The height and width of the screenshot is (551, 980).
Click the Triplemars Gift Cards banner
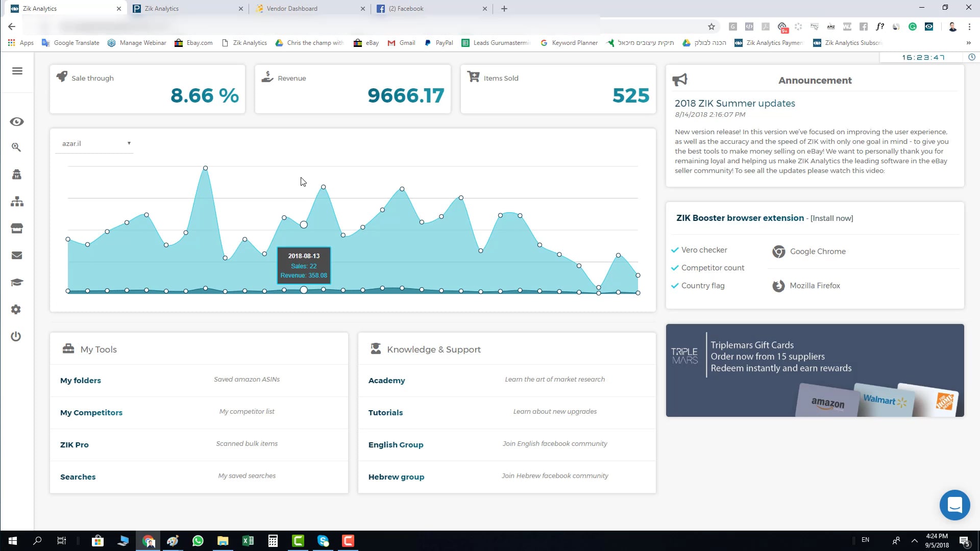click(x=815, y=370)
